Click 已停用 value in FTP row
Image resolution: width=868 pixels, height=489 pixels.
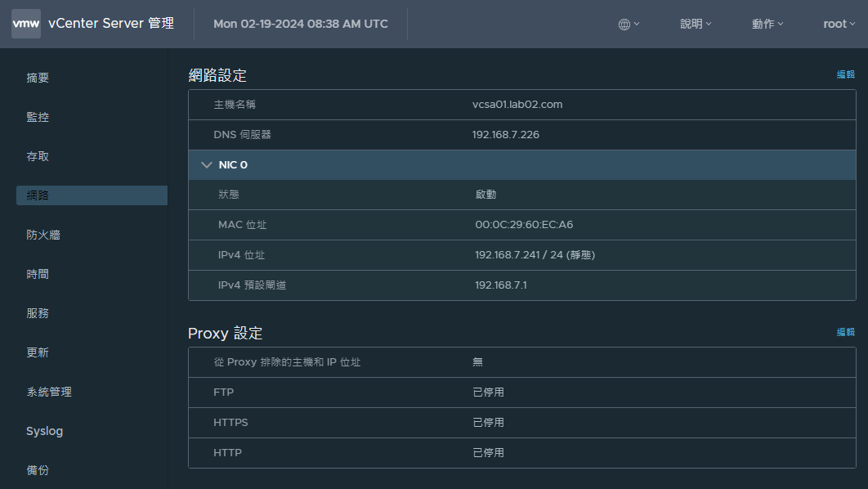pos(488,392)
